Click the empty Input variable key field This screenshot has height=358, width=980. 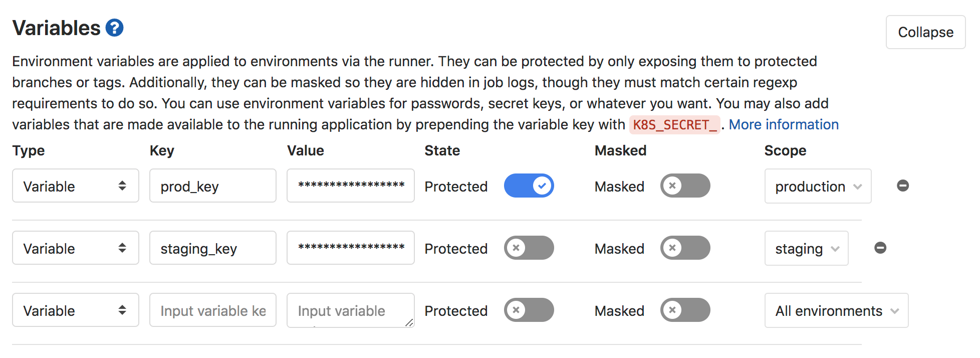(x=212, y=310)
